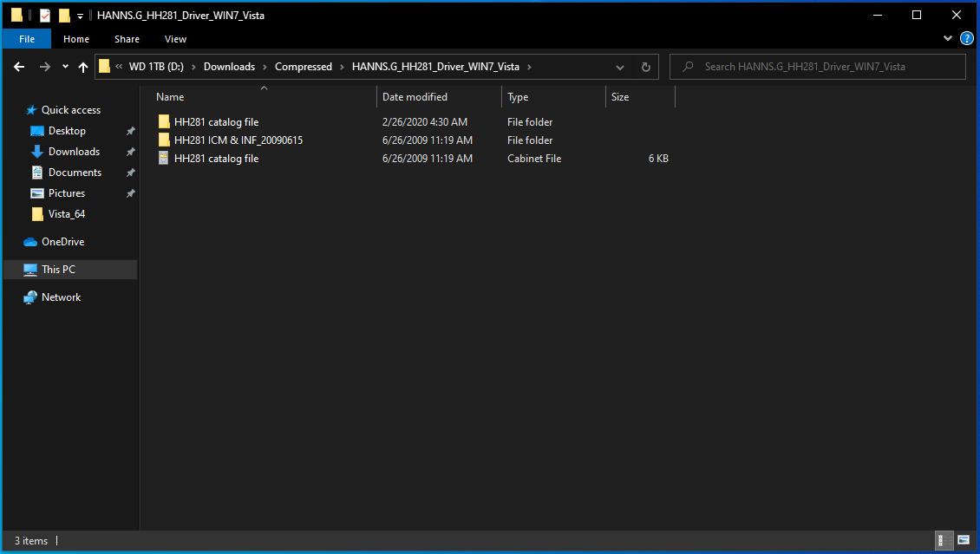The width and height of the screenshot is (980, 554).
Task: Click the pin icon next to Downloads
Action: (131, 152)
